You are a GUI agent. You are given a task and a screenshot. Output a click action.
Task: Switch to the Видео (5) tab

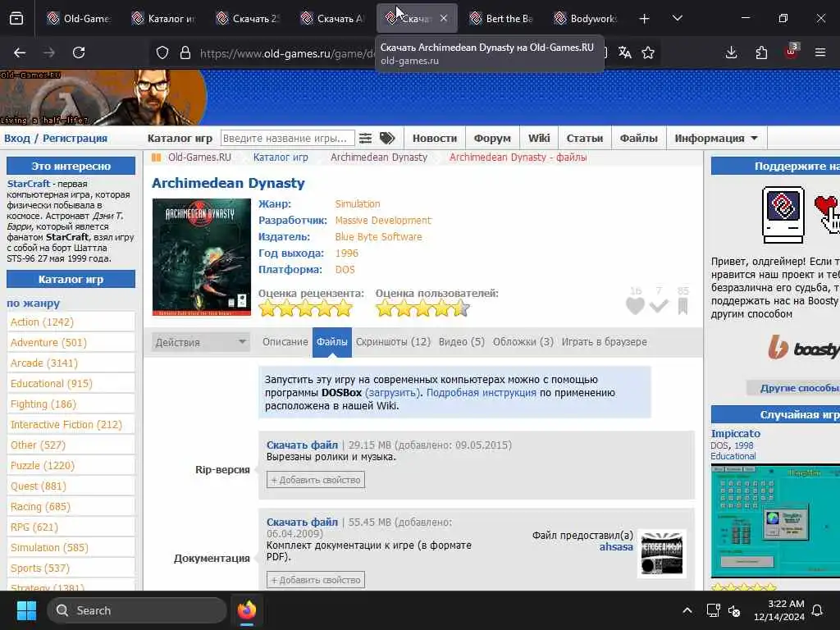(x=461, y=342)
